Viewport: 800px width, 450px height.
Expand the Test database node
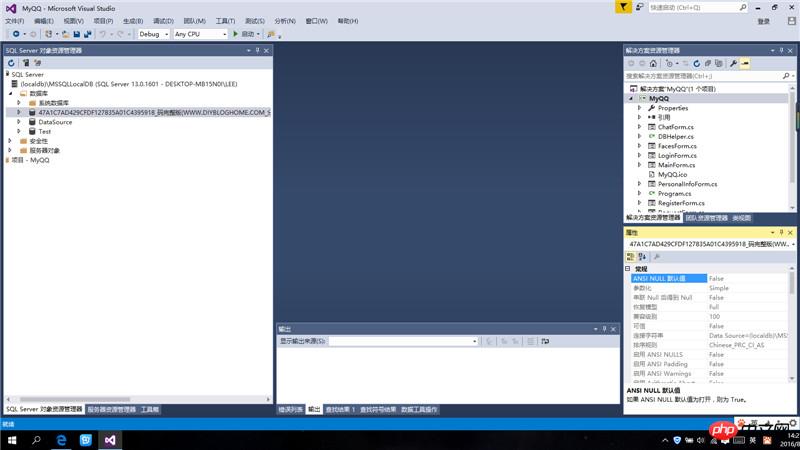pyautogui.click(x=19, y=131)
